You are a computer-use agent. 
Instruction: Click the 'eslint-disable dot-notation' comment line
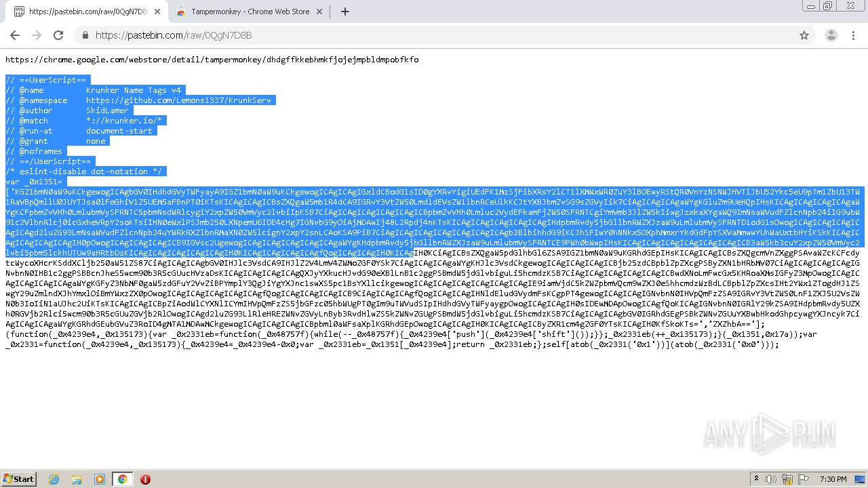tap(84, 171)
